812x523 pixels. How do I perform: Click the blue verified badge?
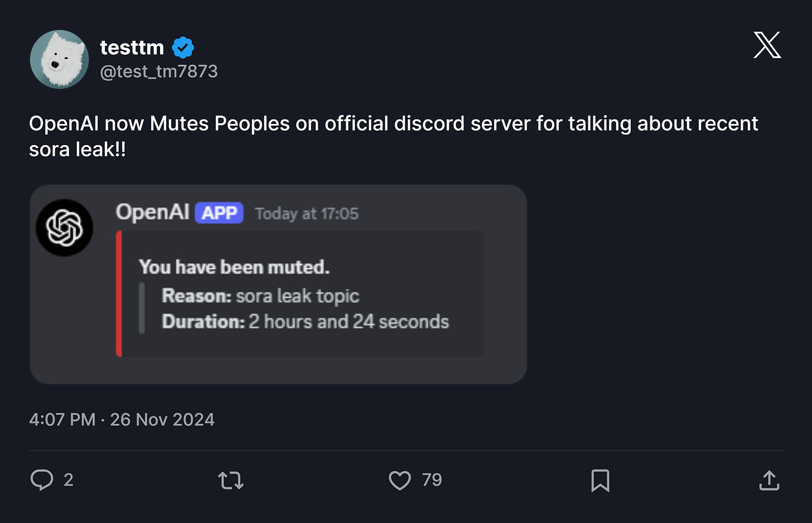[183, 48]
